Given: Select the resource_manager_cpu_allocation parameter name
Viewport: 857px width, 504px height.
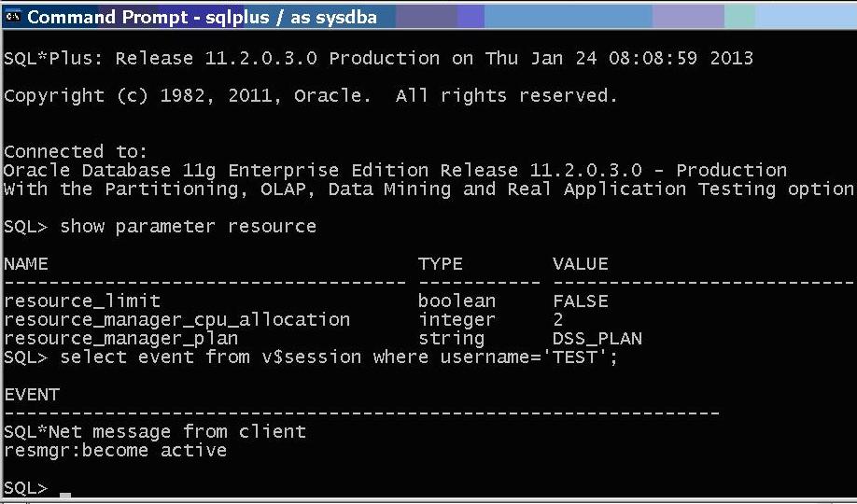Looking at the screenshot, I should pyautogui.click(x=176, y=320).
